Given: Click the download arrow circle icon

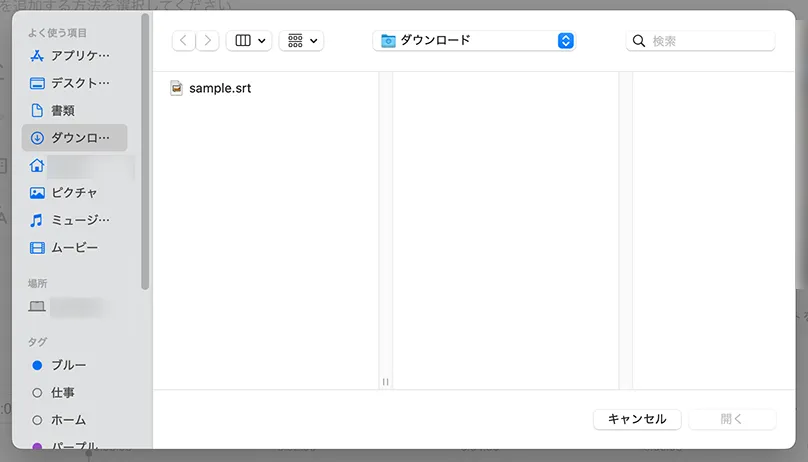Looking at the screenshot, I should pyautogui.click(x=37, y=138).
